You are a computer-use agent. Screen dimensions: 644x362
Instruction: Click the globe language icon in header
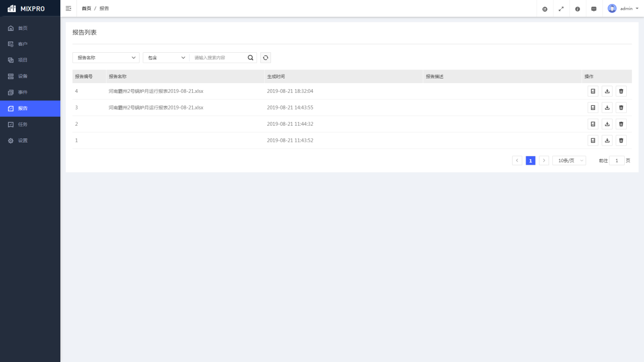click(545, 9)
